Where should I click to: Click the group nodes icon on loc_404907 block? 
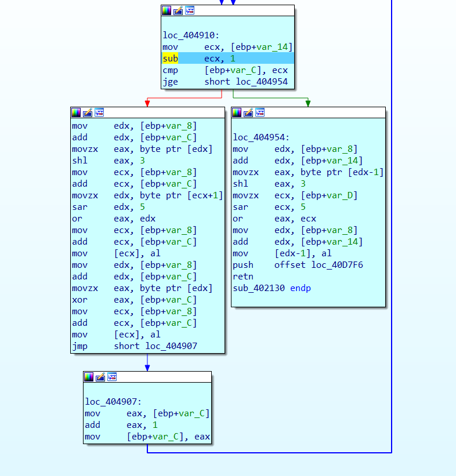(112, 377)
